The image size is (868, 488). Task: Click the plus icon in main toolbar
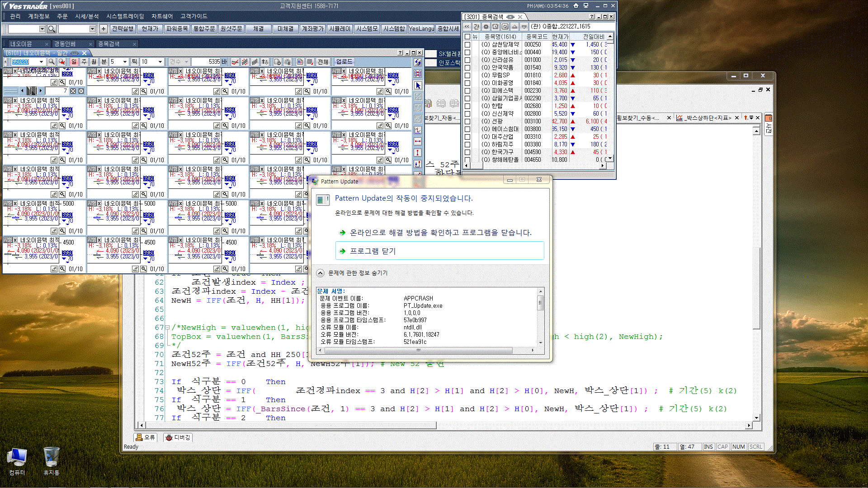point(104,29)
